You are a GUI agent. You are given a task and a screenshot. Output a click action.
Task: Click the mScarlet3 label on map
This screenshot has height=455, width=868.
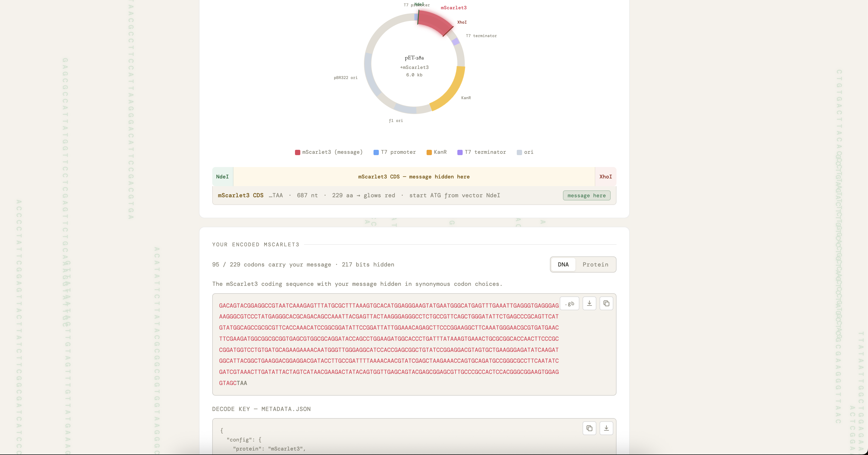point(454,8)
